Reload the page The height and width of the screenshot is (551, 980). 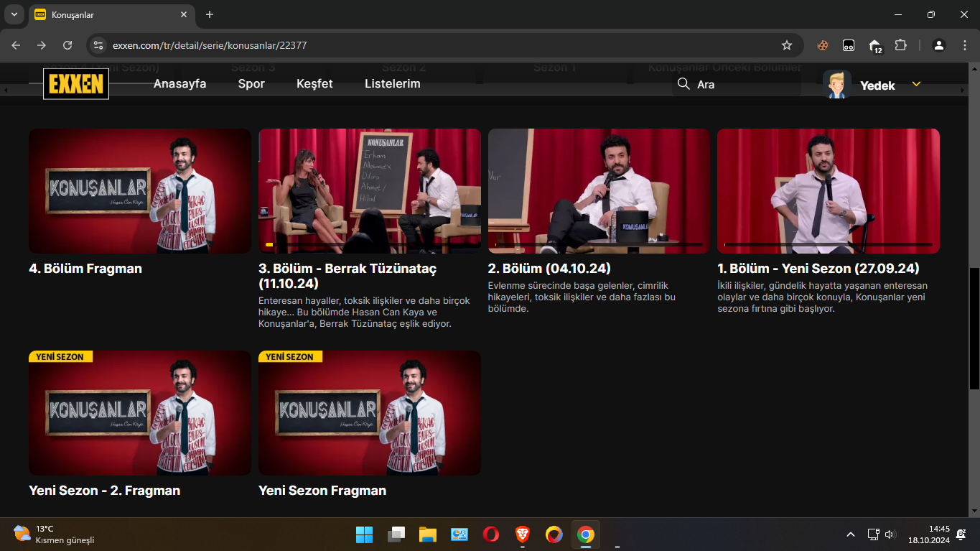pos(67,45)
